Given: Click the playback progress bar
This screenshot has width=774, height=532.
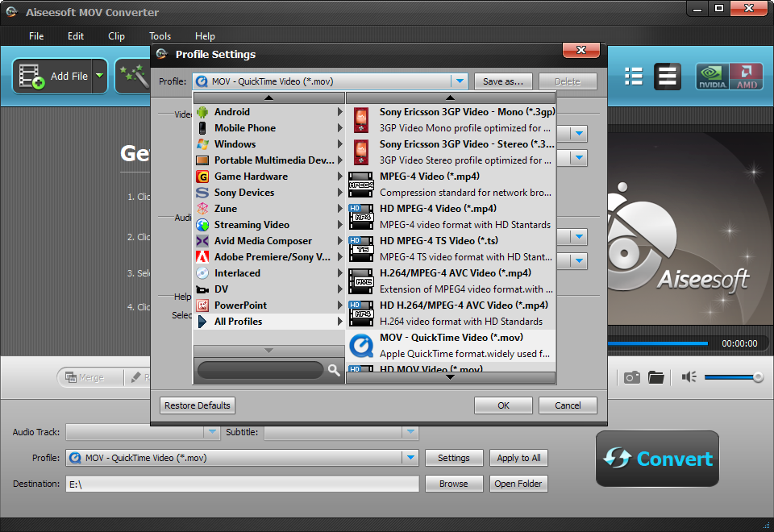Looking at the screenshot, I should coord(658,343).
